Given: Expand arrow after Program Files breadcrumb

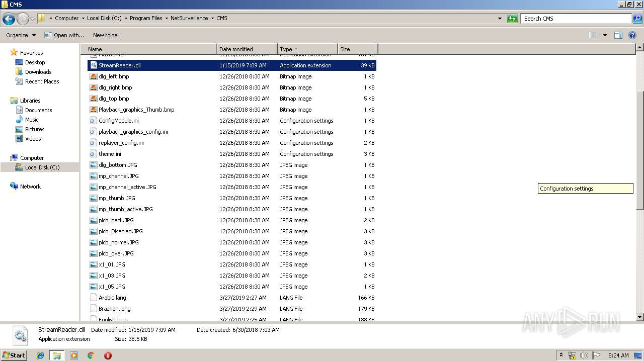Looking at the screenshot, I should tap(167, 18).
